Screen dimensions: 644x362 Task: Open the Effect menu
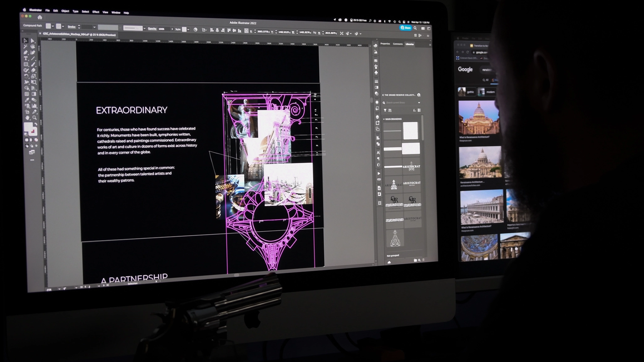point(96,12)
